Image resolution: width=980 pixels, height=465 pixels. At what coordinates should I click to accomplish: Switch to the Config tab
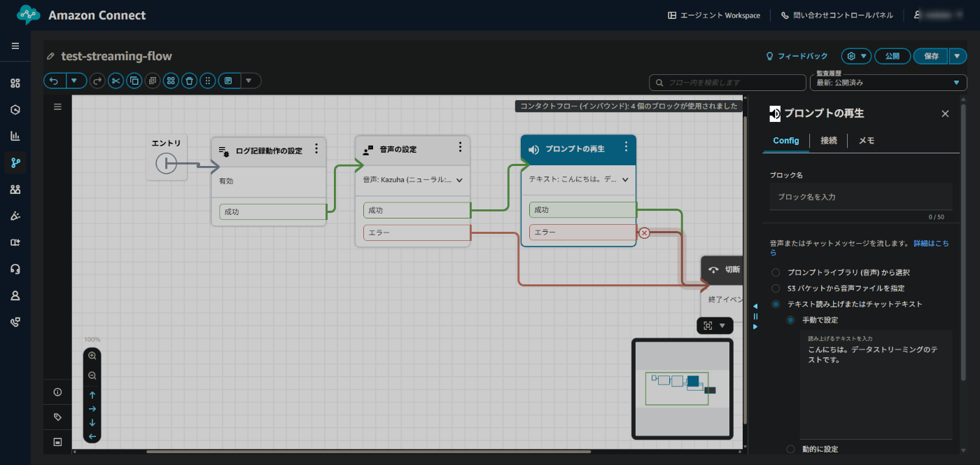[786, 141]
